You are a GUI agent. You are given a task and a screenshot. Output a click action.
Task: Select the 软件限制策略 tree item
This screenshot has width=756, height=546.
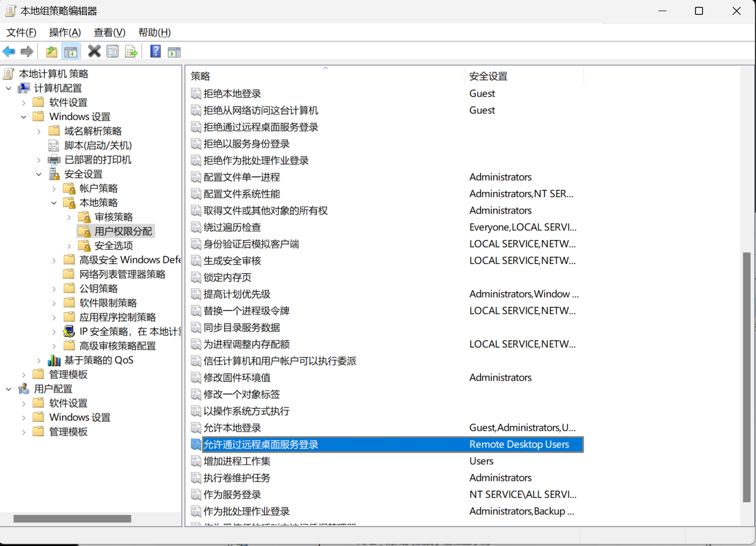(x=108, y=303)
